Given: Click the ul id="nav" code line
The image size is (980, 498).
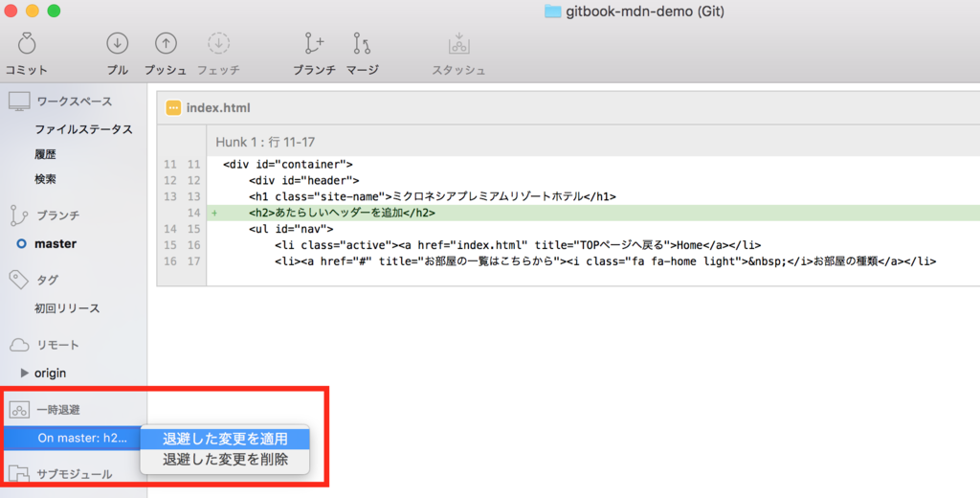Looking at the screenshot, I should (291, 229).
